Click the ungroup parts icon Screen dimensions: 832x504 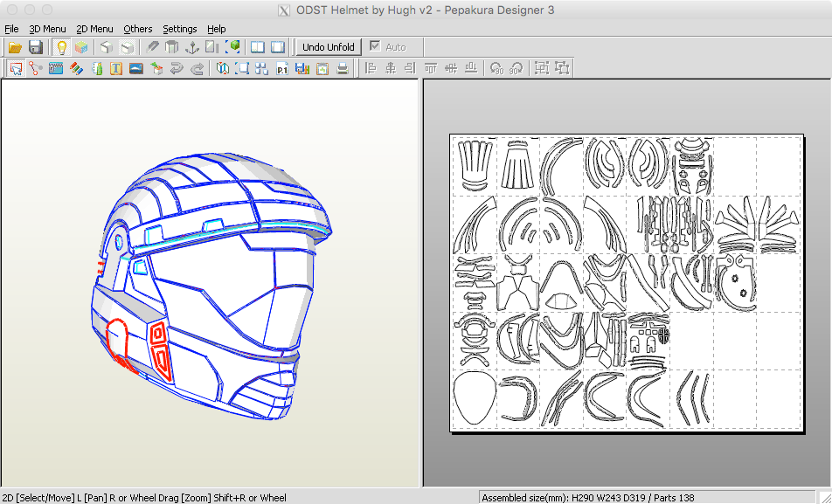[x=562, y=68]
